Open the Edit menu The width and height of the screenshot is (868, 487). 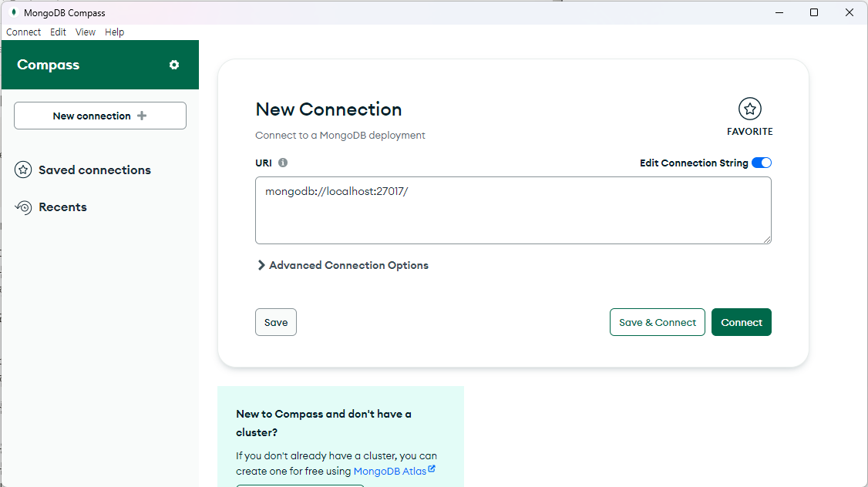(58, 32)
